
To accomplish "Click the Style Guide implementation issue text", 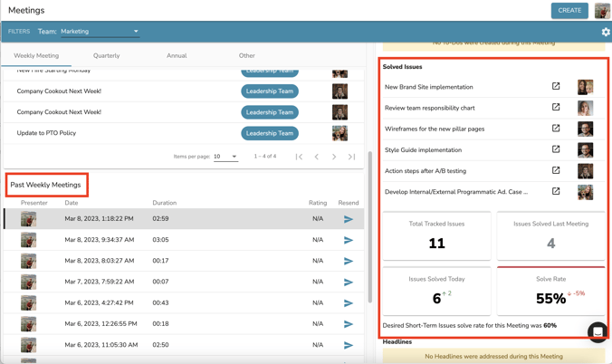I will (x=423, y=150).
